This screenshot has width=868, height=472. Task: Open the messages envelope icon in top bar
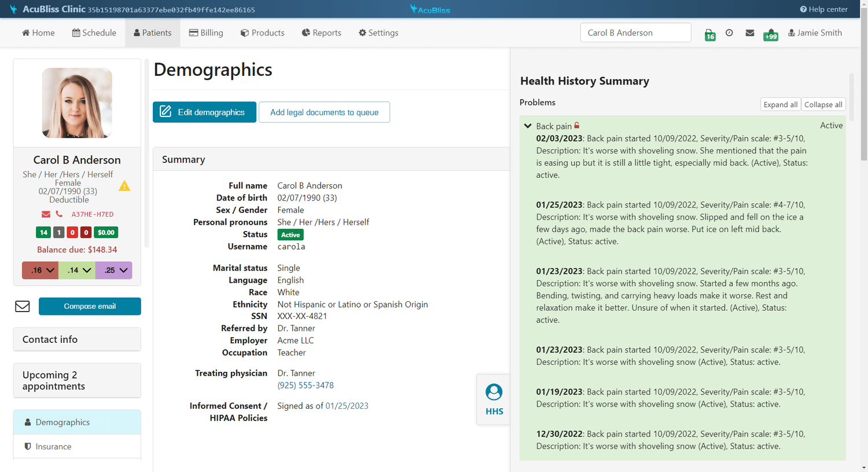(750, 33)
